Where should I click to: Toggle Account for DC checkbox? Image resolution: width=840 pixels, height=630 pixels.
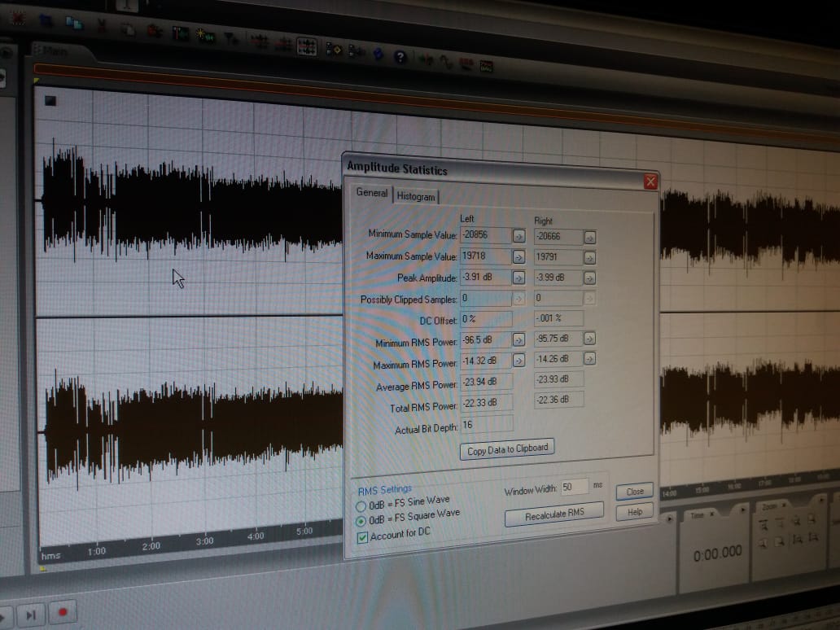[x=363, y=537]
